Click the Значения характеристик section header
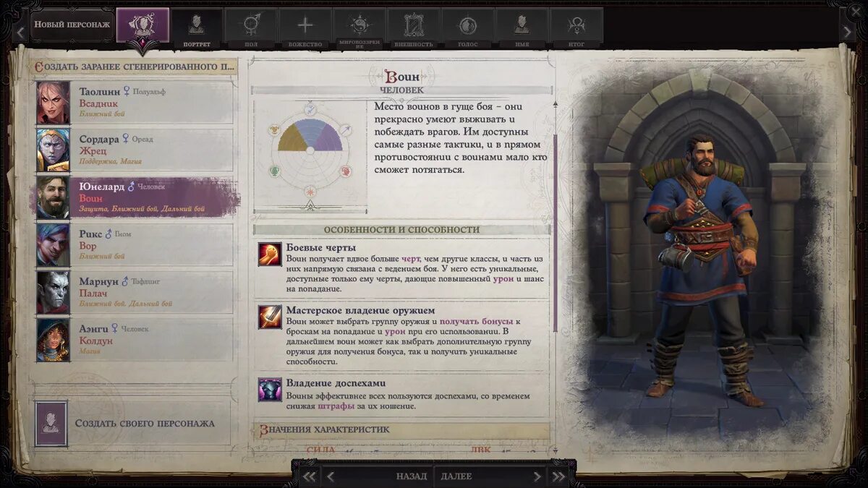This screenshot has width=868, height=488. point(401,429)
